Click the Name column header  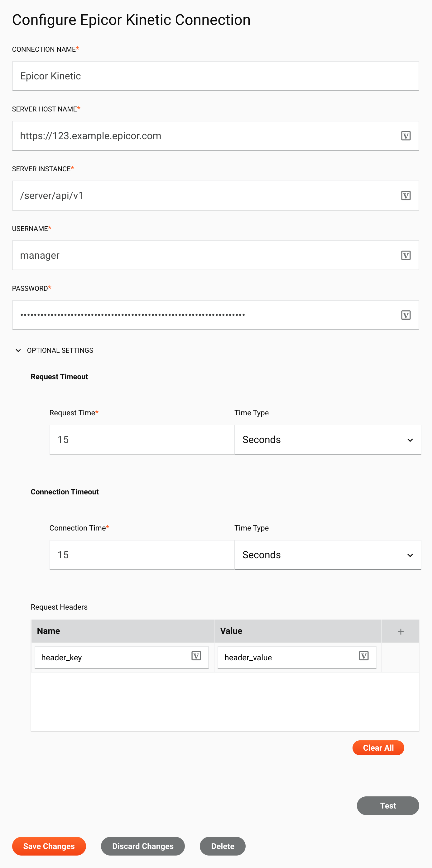122,631
